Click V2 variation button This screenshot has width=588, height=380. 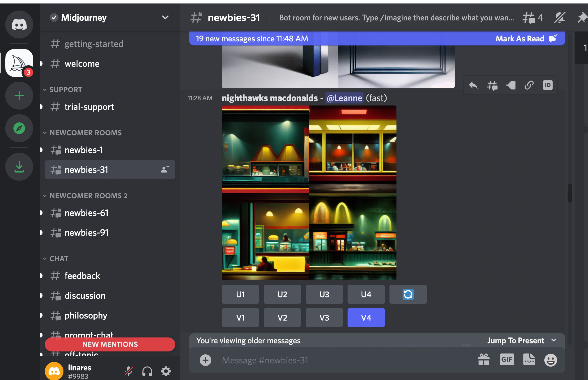(x=282, y=318)
